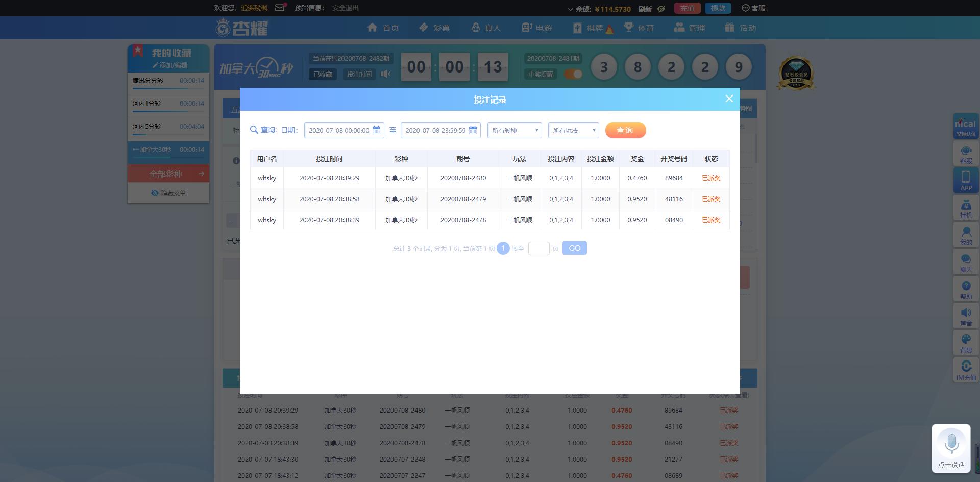Click 已派奖 status for period 20200708-2479
980x482 pixels.
(711, 199)
